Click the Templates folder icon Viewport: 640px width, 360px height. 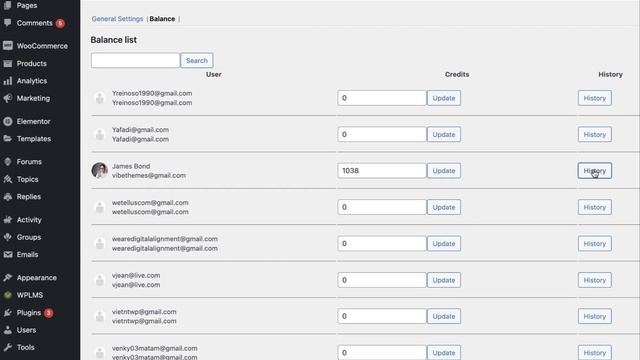(x=8, y=138)
